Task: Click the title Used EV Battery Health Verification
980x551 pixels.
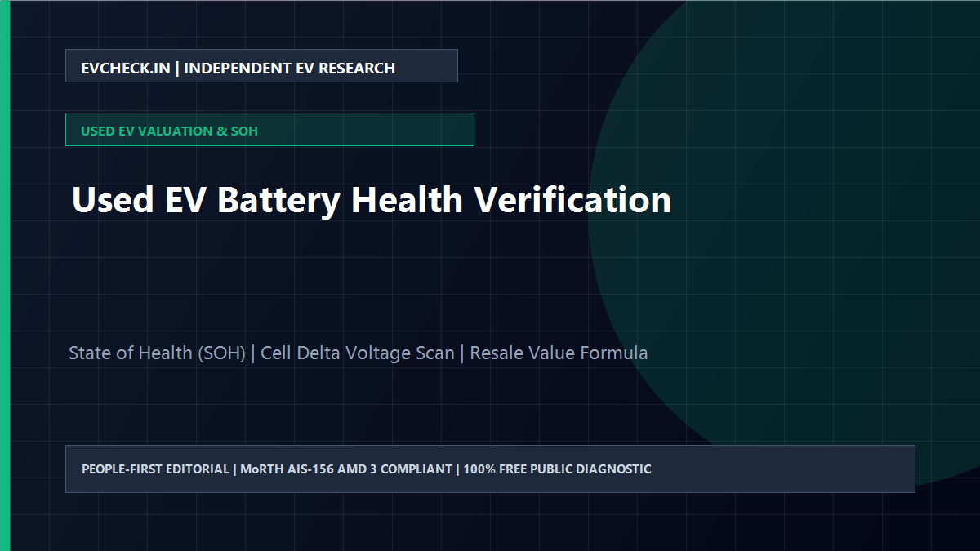Action: coord(372,200)
